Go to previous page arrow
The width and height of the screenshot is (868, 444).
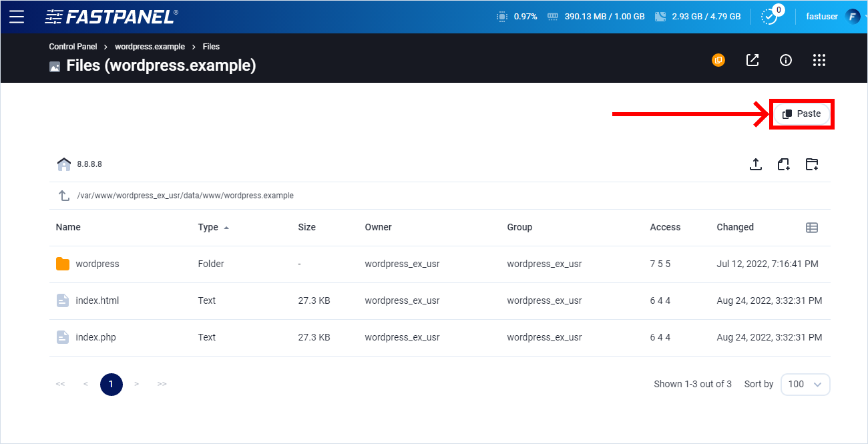[x=85, y=384]
